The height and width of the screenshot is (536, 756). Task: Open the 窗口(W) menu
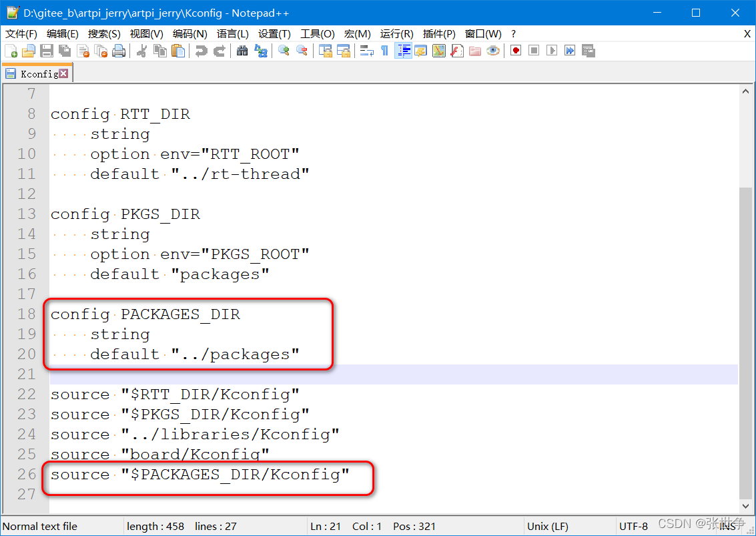click(x=482, y=34)
